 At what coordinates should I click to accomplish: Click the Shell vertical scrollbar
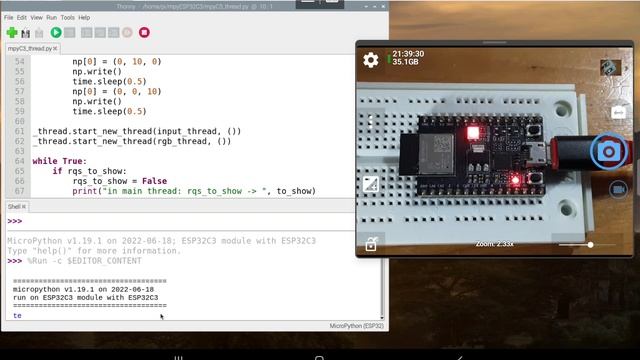pos(382,288)
